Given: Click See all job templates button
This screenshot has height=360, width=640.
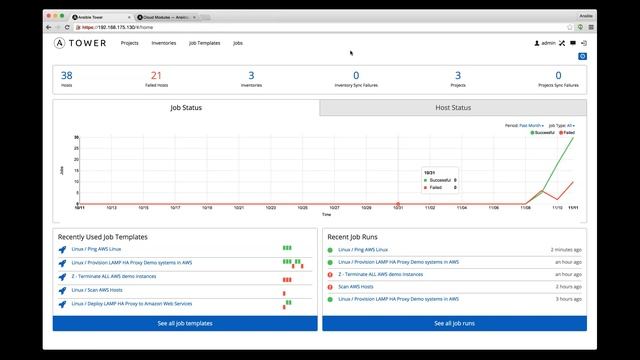Looking at the screenshot, I should pos(185,323).
